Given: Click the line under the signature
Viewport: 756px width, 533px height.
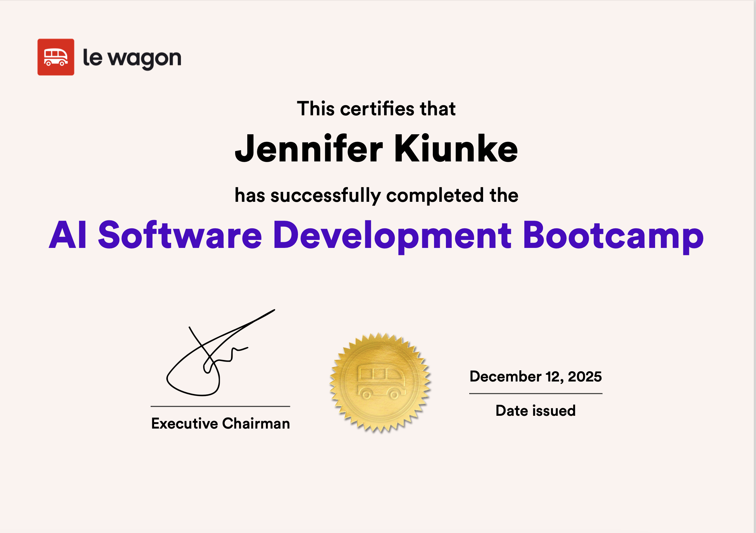Looking at the screenshot, I should [220, 406].
